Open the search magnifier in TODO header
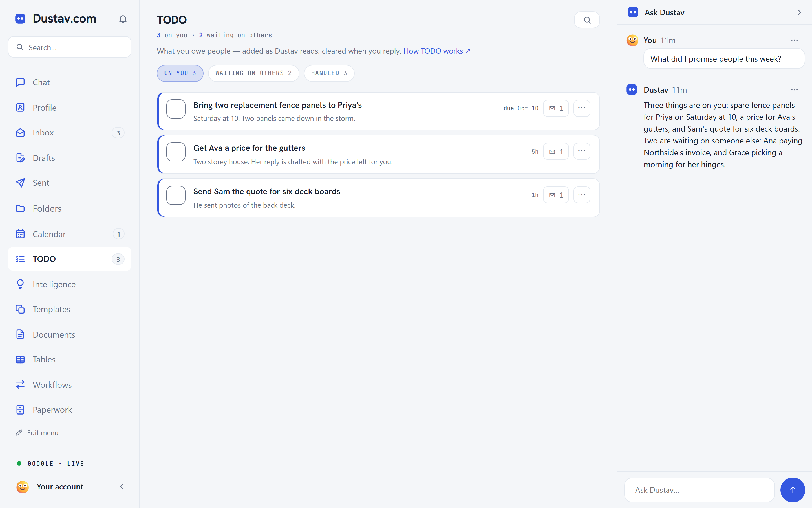Viewport: 812px width, 508px height. pyautogui.click(x=587, y=20)
